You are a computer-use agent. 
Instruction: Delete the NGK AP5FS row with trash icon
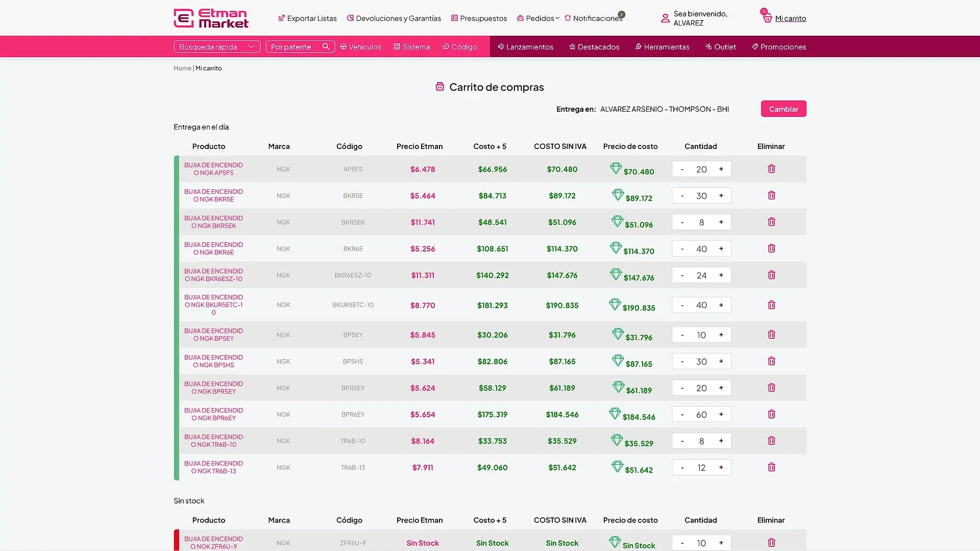(771, 169)
